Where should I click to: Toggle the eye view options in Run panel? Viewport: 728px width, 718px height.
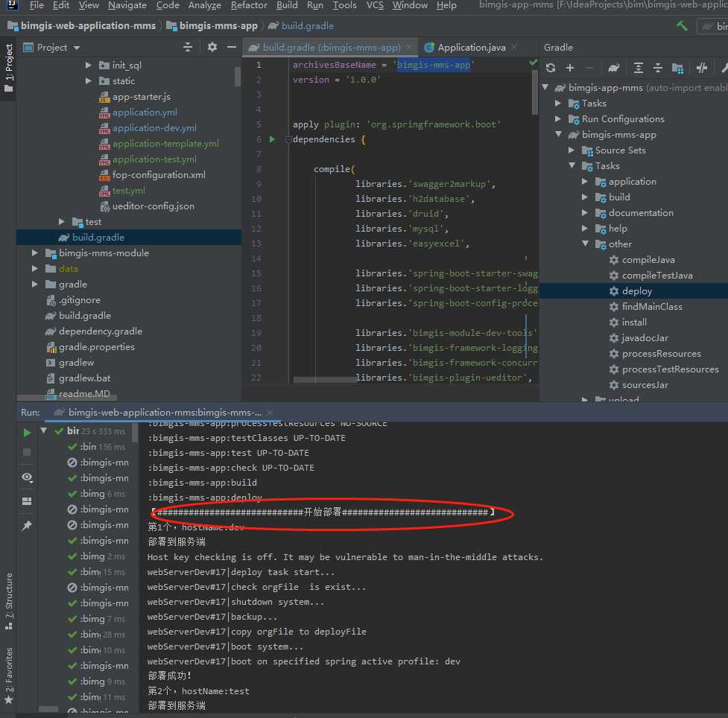27,477
